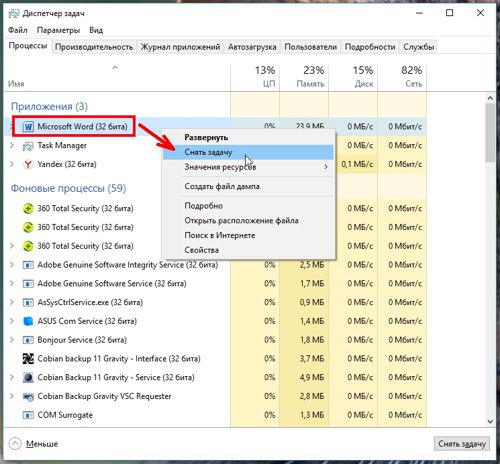
Task: Click the Cobian Backup VSC Requester icon
Action: (x=28, y=397)
